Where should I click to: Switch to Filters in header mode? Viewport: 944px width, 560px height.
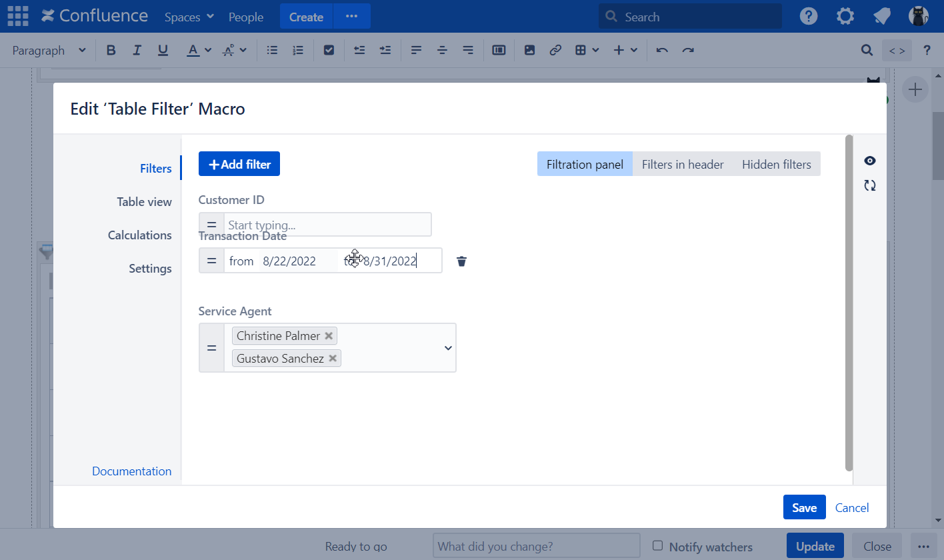(x=682, y=165)
